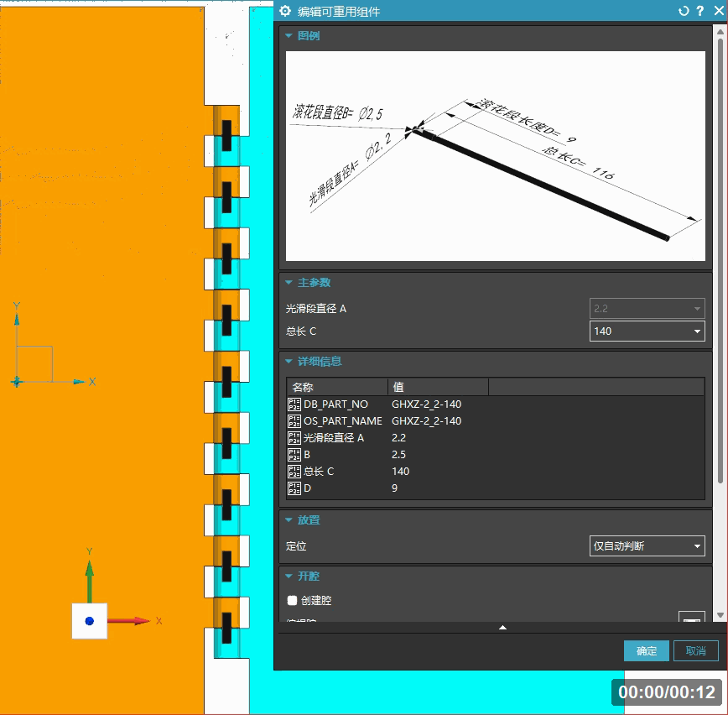The height and width of the screenshot is (715, 728).
Task: Click the green Y axis arrow of triad
Action: (90, 582)
